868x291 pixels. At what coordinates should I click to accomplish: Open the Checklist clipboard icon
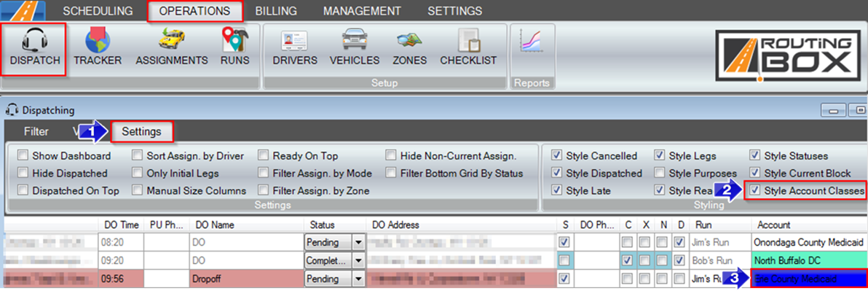pyautogui.click(x=468, y=42)
